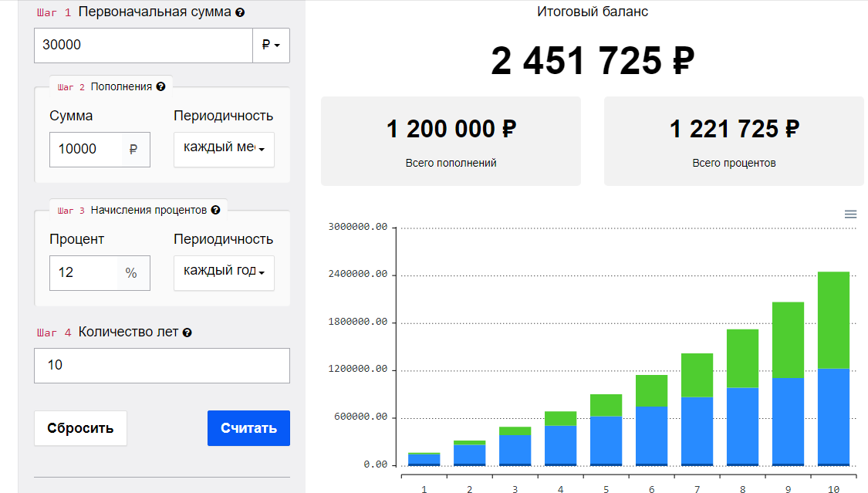Click the ruble sign addon in Сумма field

(x=133, y=150)
